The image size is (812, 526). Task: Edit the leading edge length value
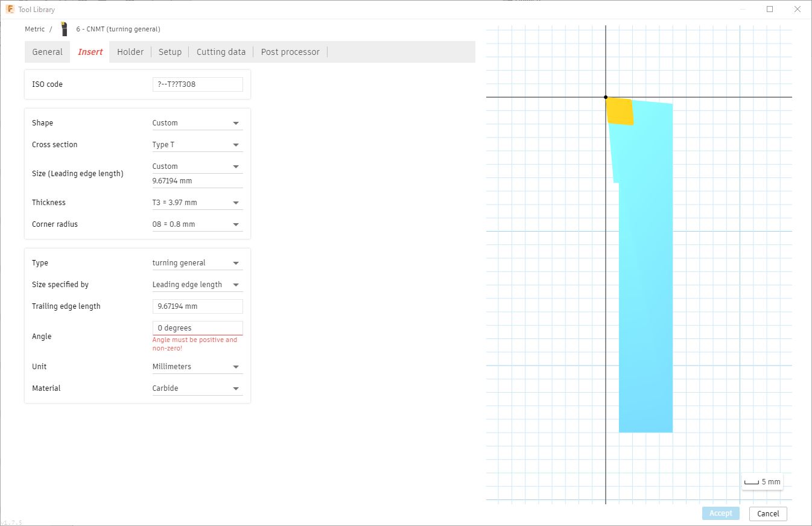[x=198, y=181]
